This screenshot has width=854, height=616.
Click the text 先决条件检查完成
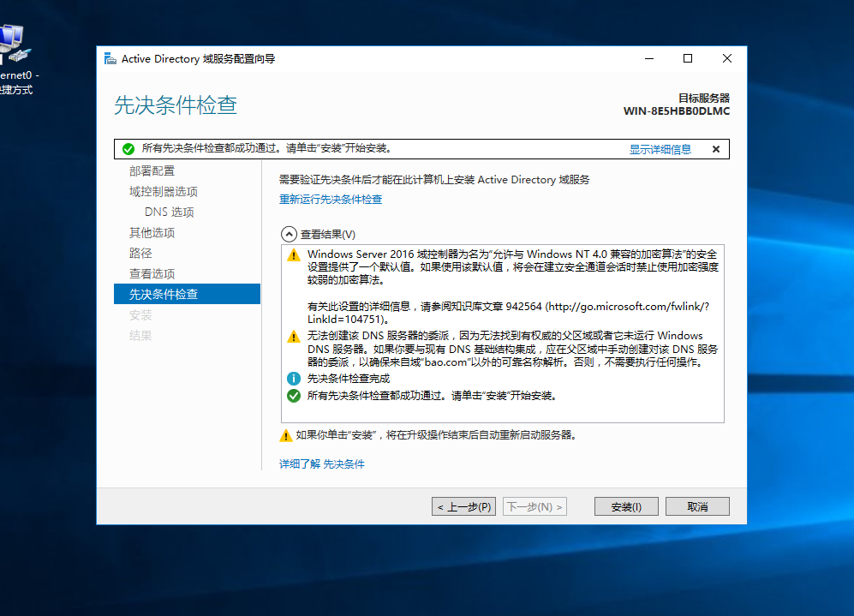(349, 379)
